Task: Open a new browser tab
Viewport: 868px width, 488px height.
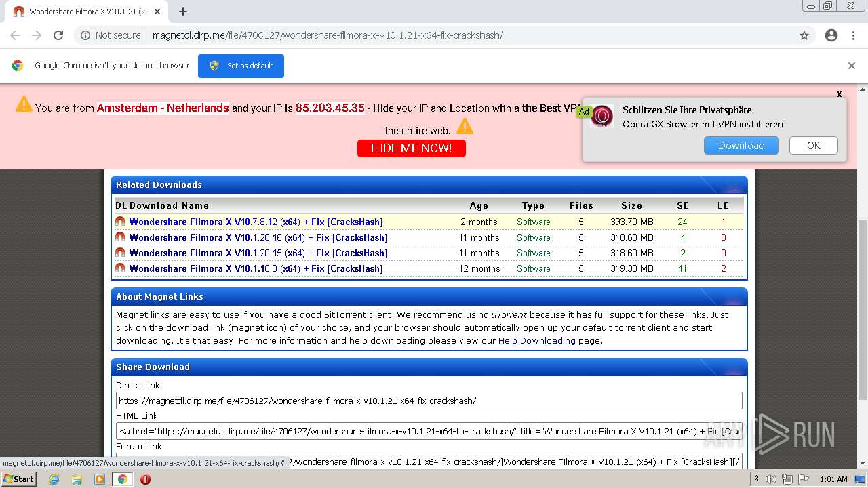Action: 183,12
